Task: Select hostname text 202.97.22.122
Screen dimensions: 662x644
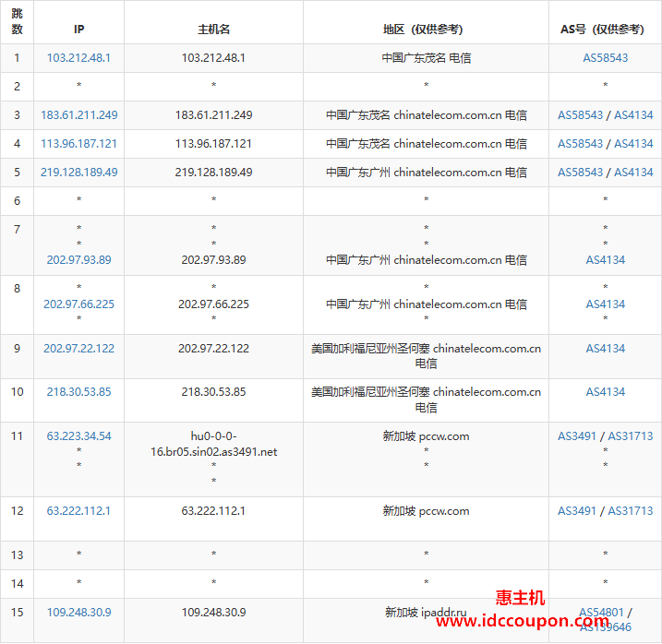Action: (x=213, y=349)
